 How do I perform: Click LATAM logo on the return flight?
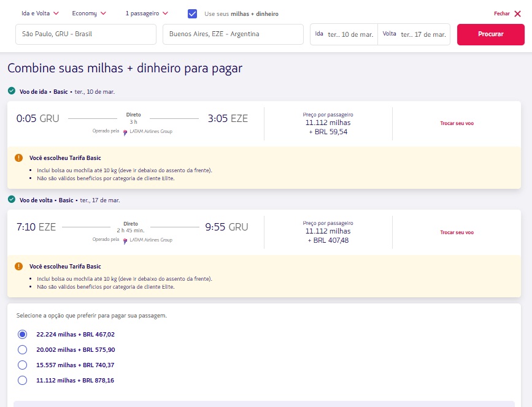(x=125, y=240)
